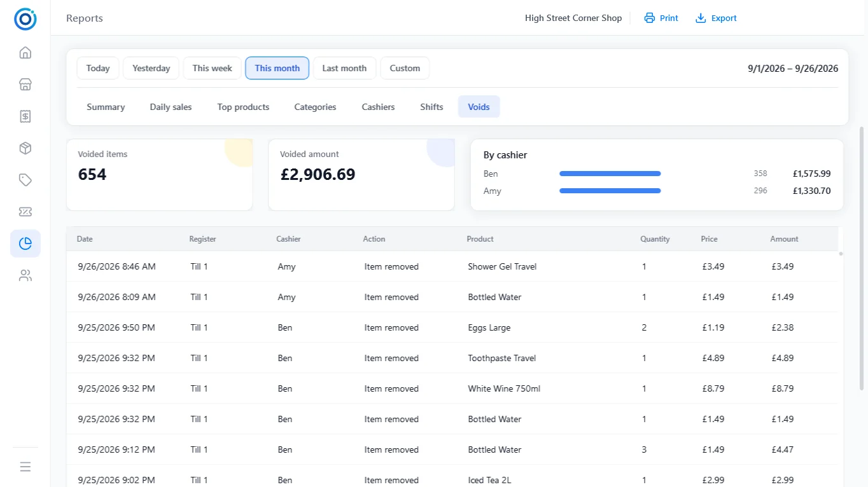Switch to the Summary tab
The height and width of the screenshot is (487, 868).
point(106,107)
